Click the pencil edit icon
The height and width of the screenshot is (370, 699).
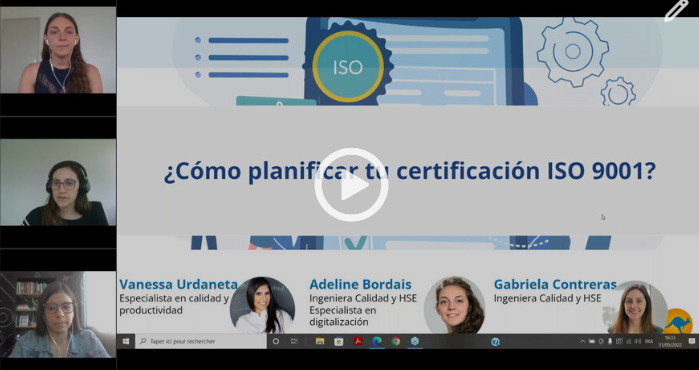click(x=676, y=10)
